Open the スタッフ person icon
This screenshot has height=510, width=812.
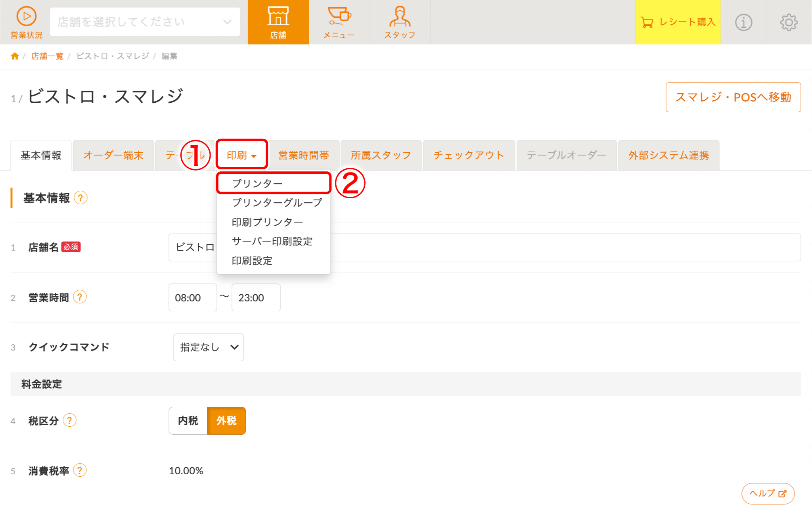400,22
